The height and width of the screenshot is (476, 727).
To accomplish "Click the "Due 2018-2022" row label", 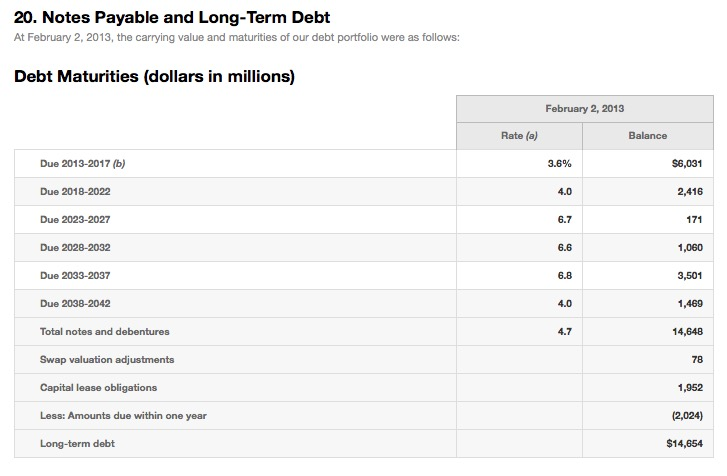I will 73,191.
